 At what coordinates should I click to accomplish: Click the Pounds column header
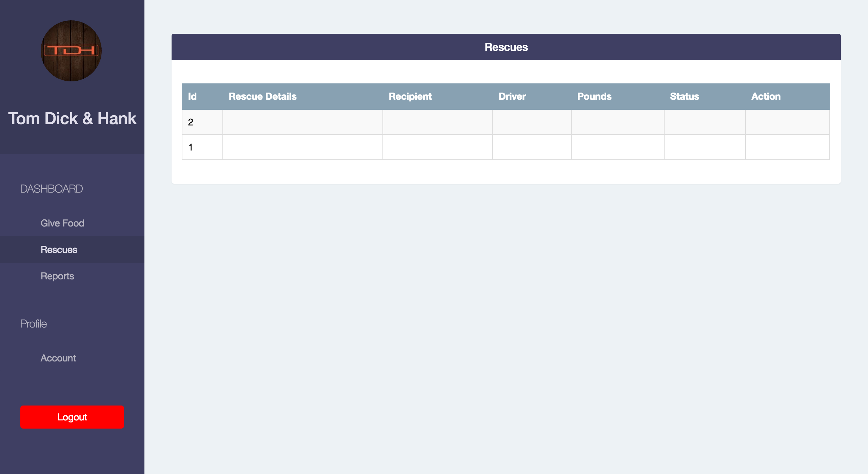(x=618, y=97)
